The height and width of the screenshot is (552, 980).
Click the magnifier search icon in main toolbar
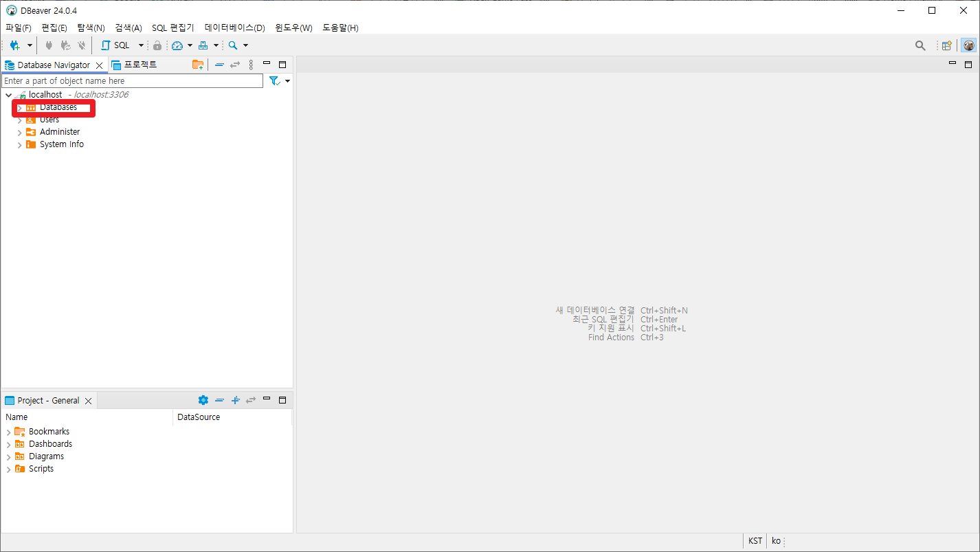233,45
